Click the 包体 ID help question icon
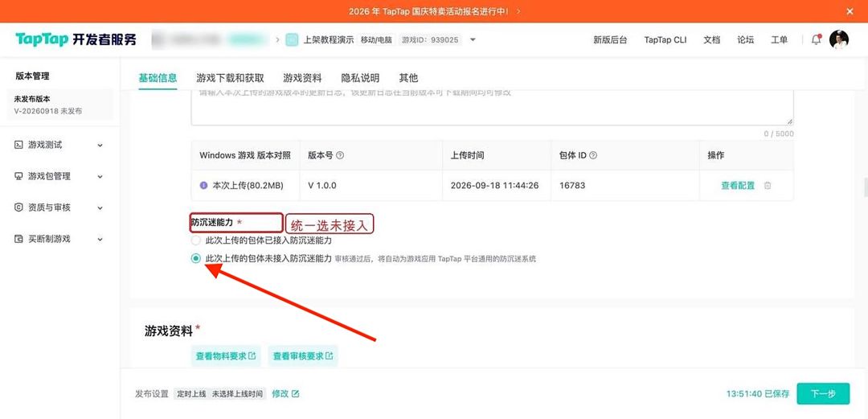Image resolution: width=868 pixels, height=419 pixels. [x=593, y=156]
